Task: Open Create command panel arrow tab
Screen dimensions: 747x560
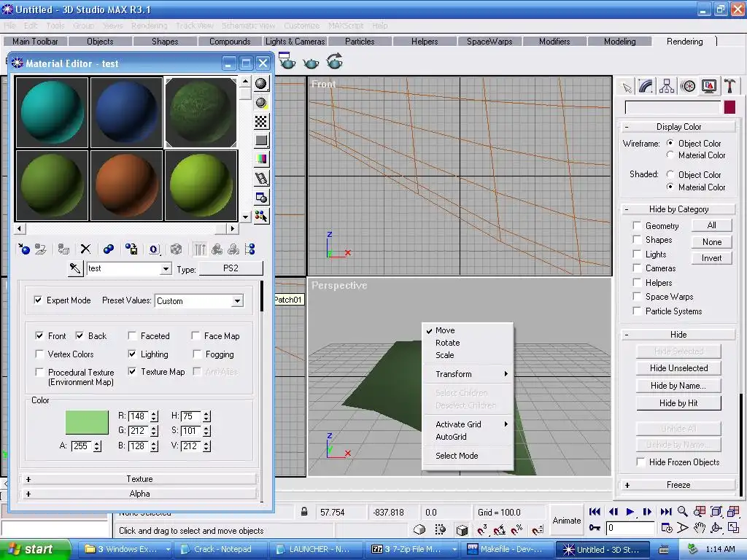Action: click(627, 87)
